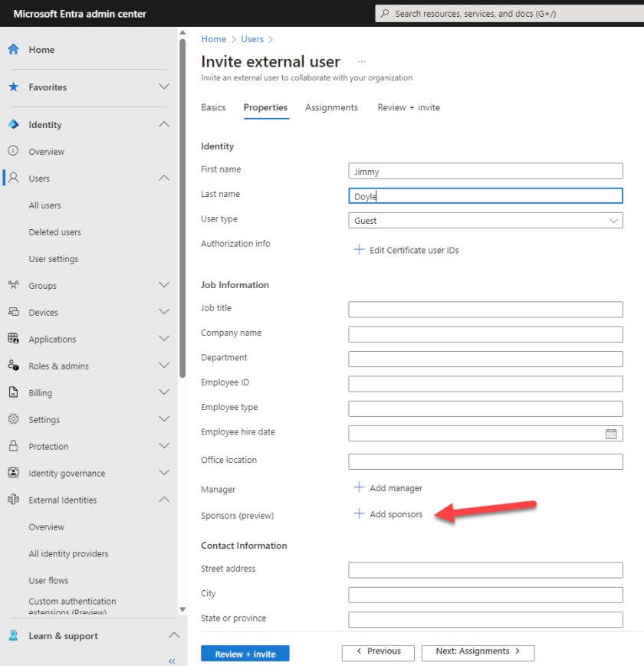Click the Previous button
Viewport: 644px width, 666px height.
click(378, 651)
